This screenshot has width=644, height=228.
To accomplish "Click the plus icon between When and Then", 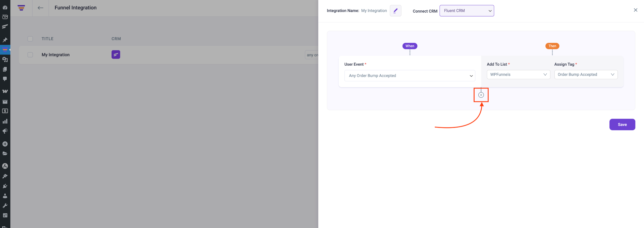I will (x=481, y=95).
